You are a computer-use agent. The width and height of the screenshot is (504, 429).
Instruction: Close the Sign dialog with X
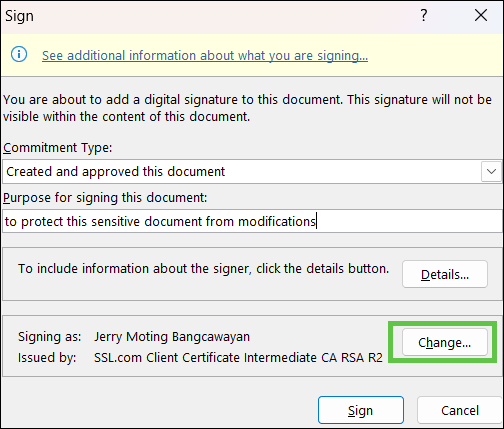tap(481, 15)
